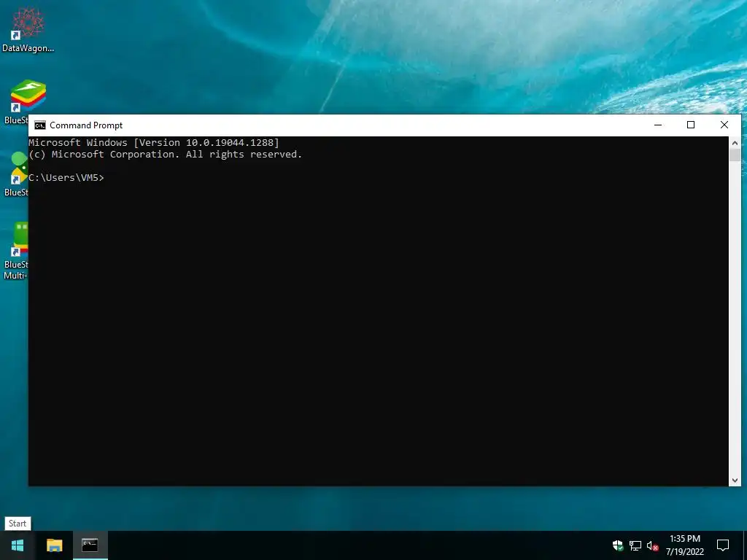Select the Command Prompt taskbar button
This screenshot has width=747, height=560.
pyautogui.click(x=90, y=545)
